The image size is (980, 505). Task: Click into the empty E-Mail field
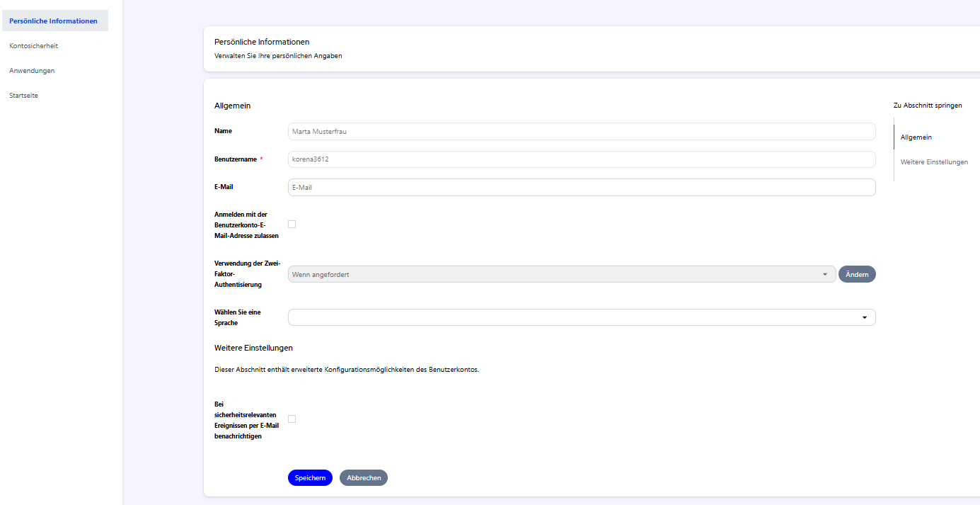coord(581,188)
